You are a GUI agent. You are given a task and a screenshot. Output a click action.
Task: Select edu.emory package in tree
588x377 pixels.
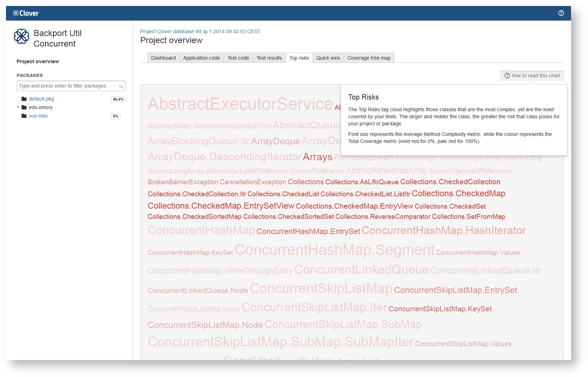(x=41, y=107)
